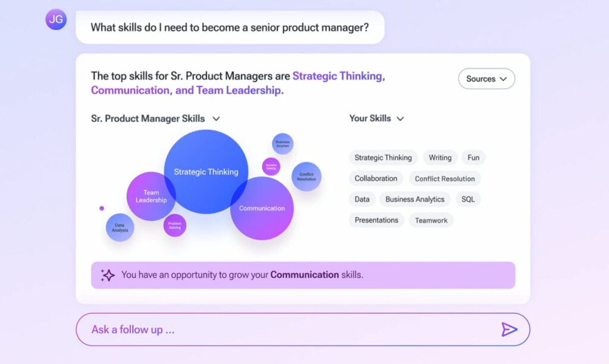Collapse the Sr. Product Manager Skills chart
Screen dimensions: 609x364
click(x=216, y=118)
